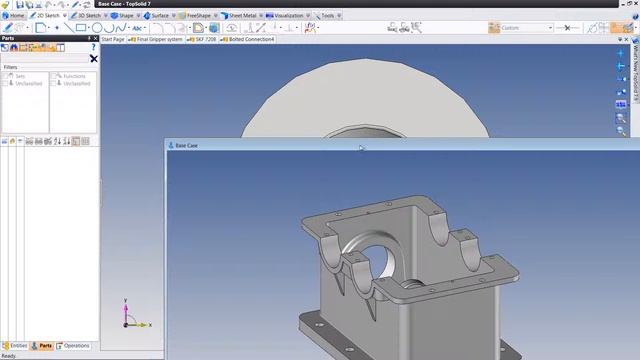Image resolution: width=640 pixels, height=360 pixels.
Task: Click the sort descending icon in Parts panel
Action: 67,141
